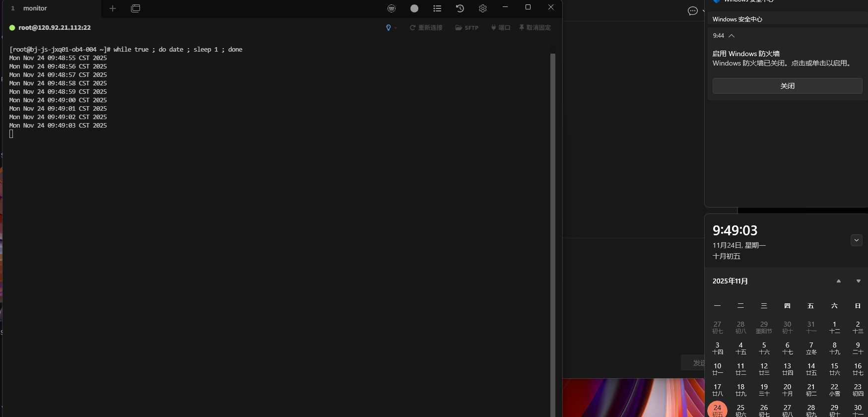Click 重新连接 to reconnect the session

click(x=426, y=28)
